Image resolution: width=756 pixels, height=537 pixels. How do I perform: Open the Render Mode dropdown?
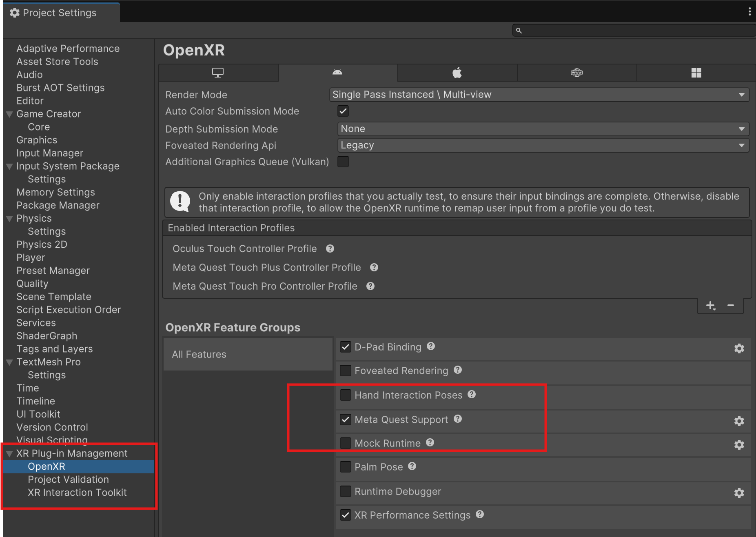pos(539,95)
